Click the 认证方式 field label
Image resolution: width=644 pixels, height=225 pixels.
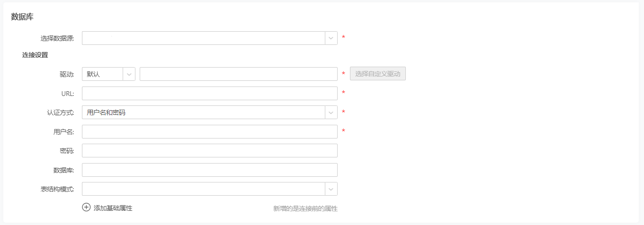[61, 112]
